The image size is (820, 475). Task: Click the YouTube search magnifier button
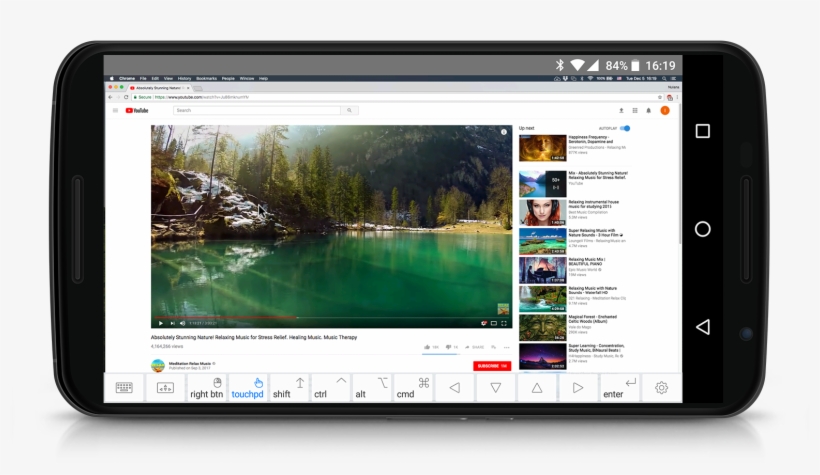349,110
